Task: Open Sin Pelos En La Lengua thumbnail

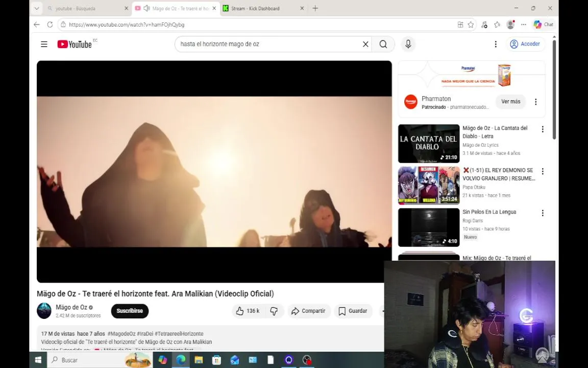Action: pyautogui.click(x=429, y=227)
